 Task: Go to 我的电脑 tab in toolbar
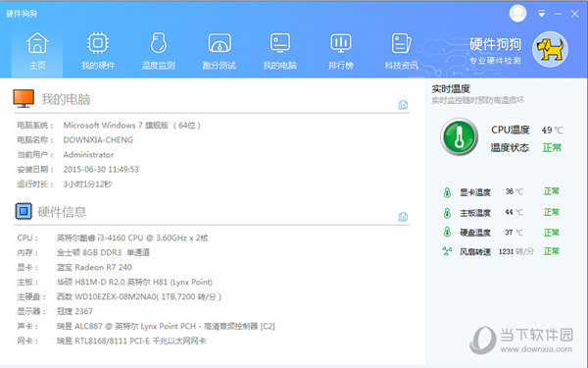click(280, 51)
